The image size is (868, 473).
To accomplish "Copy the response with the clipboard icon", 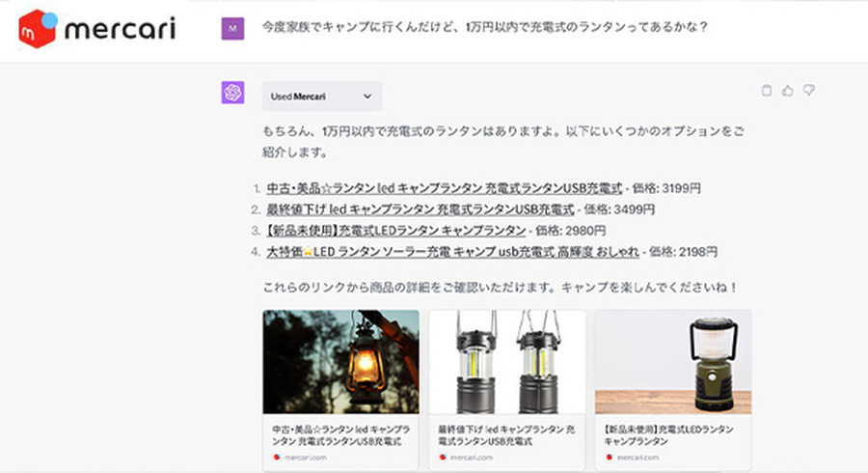I will (767, 91).
